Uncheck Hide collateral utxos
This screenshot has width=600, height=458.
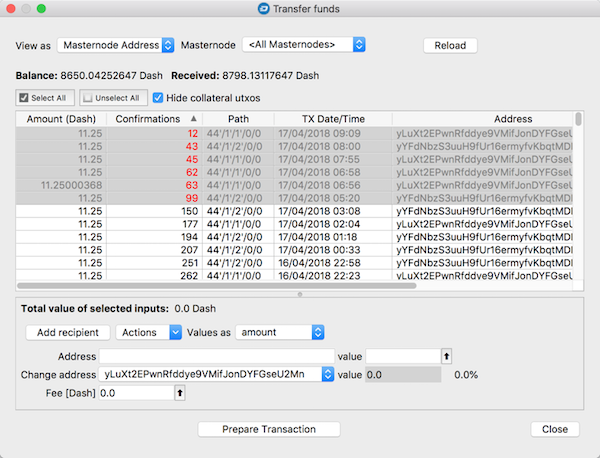click(158, 98)
